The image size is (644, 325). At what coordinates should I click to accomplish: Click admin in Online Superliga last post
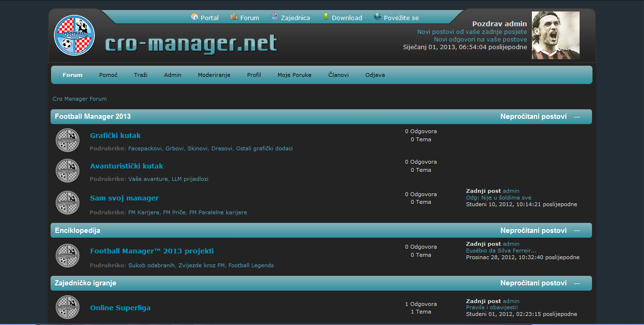(511, 301)
